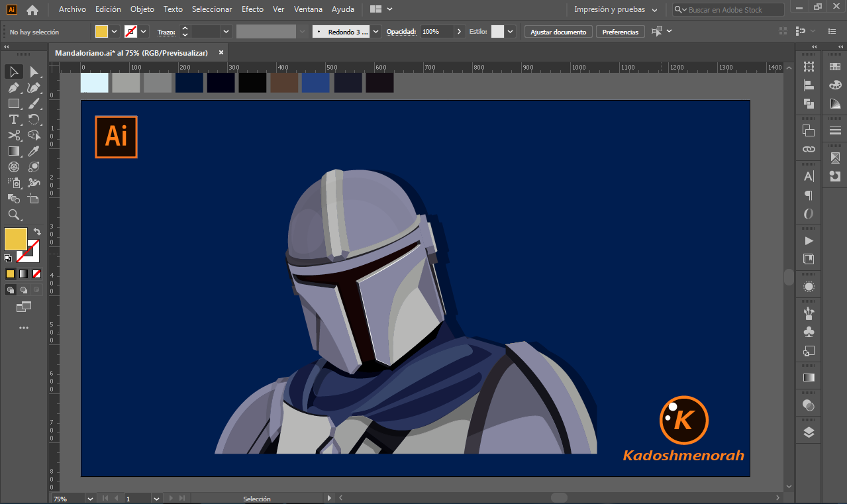Open stroke weight dropdown
The image size is (847, 504).
[x=226, y=31]
